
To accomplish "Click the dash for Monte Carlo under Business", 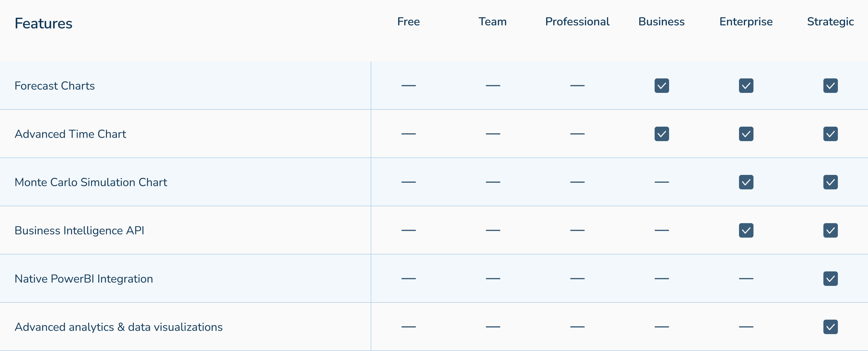I will tap(661, 182).
